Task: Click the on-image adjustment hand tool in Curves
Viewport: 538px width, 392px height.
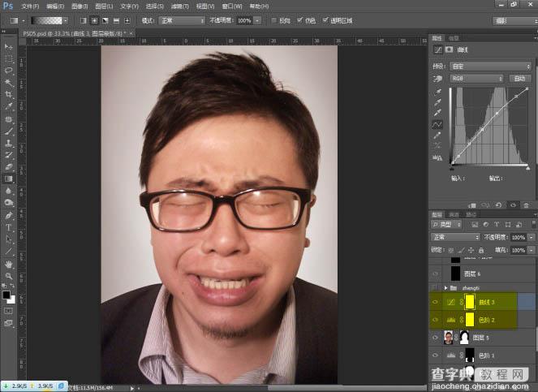Action: tap(437, 79)
